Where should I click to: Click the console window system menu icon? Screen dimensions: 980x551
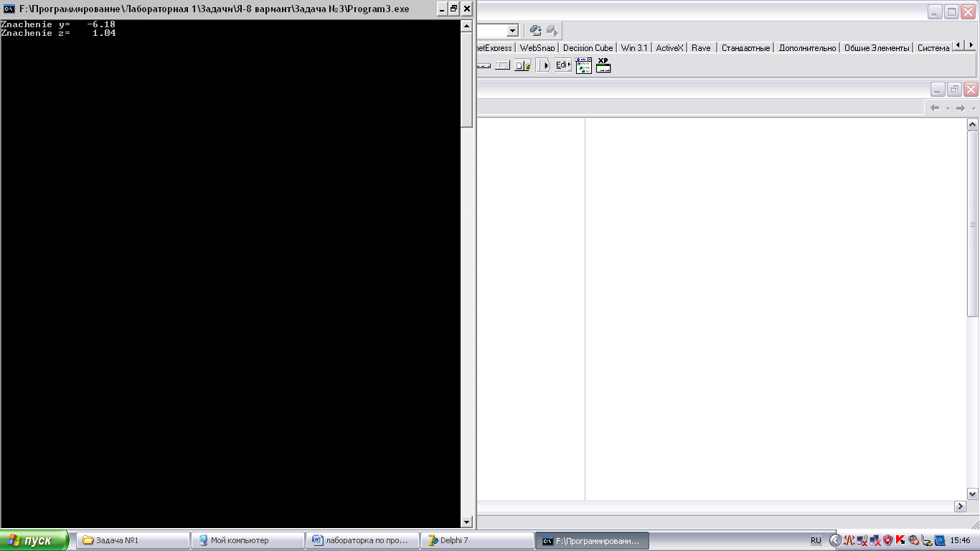click(x=9, y=9)
